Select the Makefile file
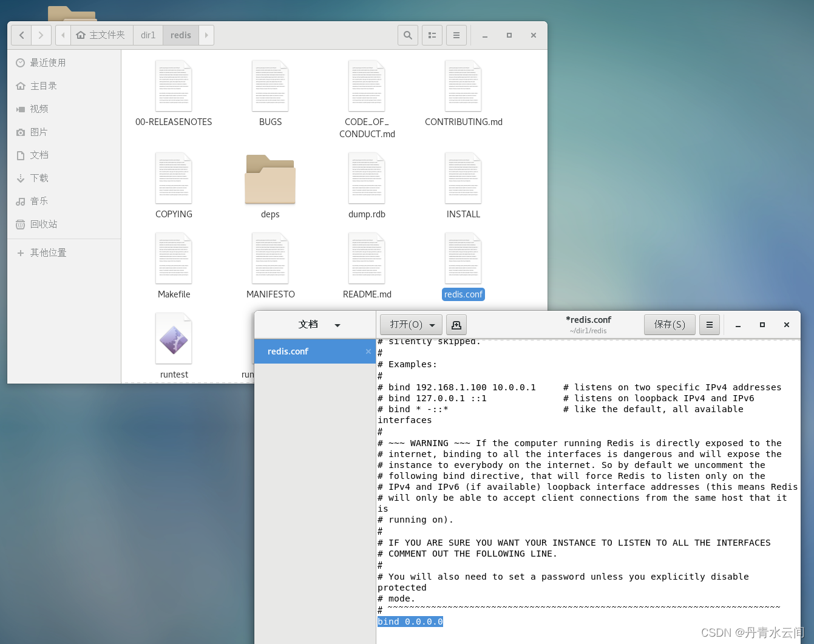814x644 pixels. pyautogui.click(x=174, y=266)
